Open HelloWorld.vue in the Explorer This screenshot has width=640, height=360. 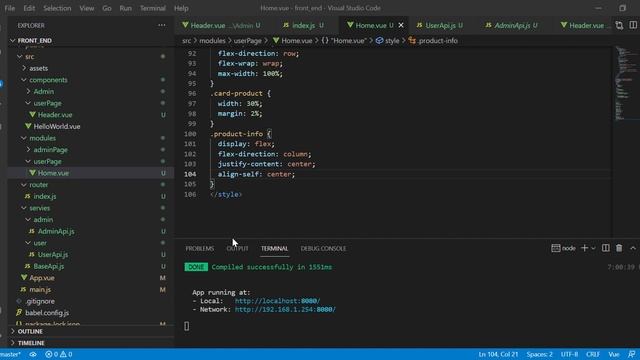(x=57, y=127)
